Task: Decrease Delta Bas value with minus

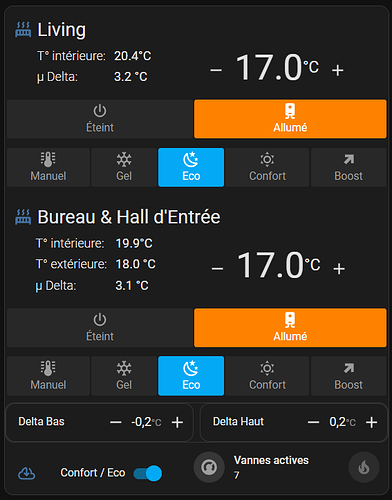Action: (x=116, y=422)
